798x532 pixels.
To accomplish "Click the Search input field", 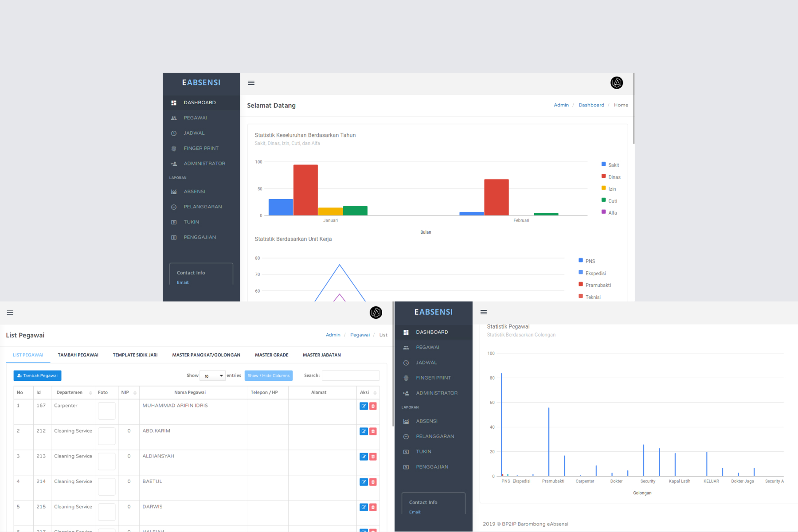I will click(351, 376).
